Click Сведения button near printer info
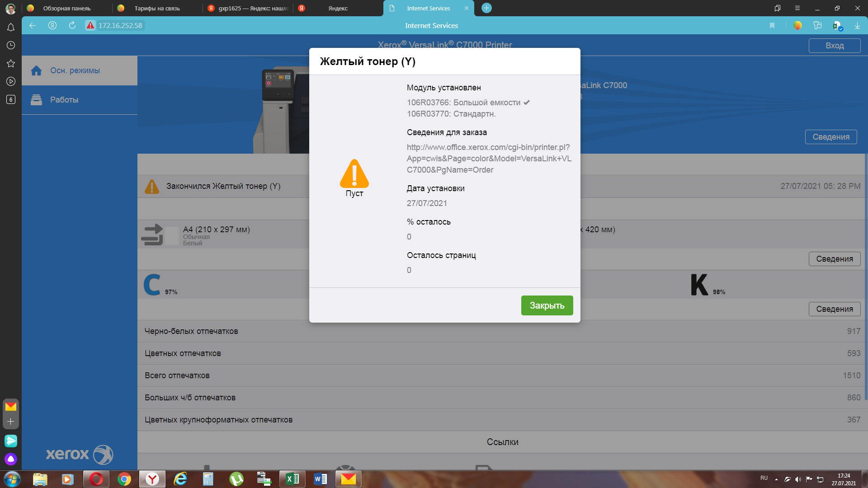The height and width of the screenshot is (488, 868). coord(831,137)
